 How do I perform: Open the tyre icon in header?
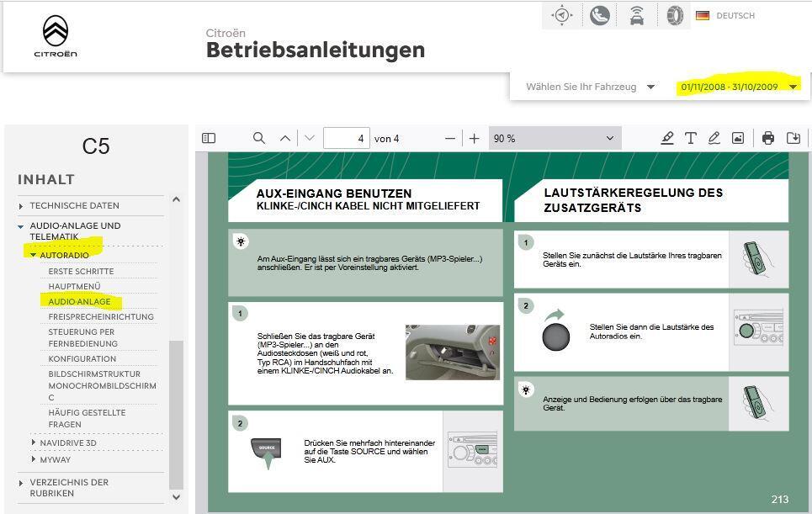click(x=675, y=15)
